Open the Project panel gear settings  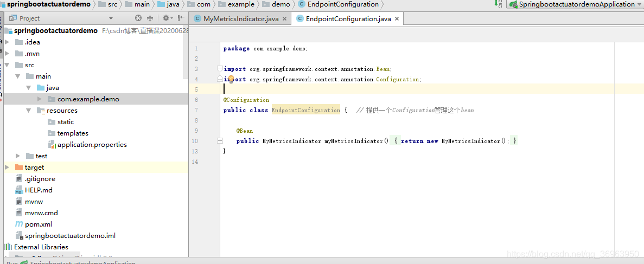tap(166, 18)
